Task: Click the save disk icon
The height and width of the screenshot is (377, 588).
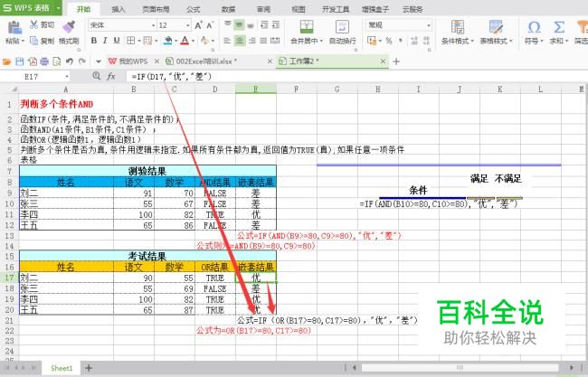Action: point(20,61)
